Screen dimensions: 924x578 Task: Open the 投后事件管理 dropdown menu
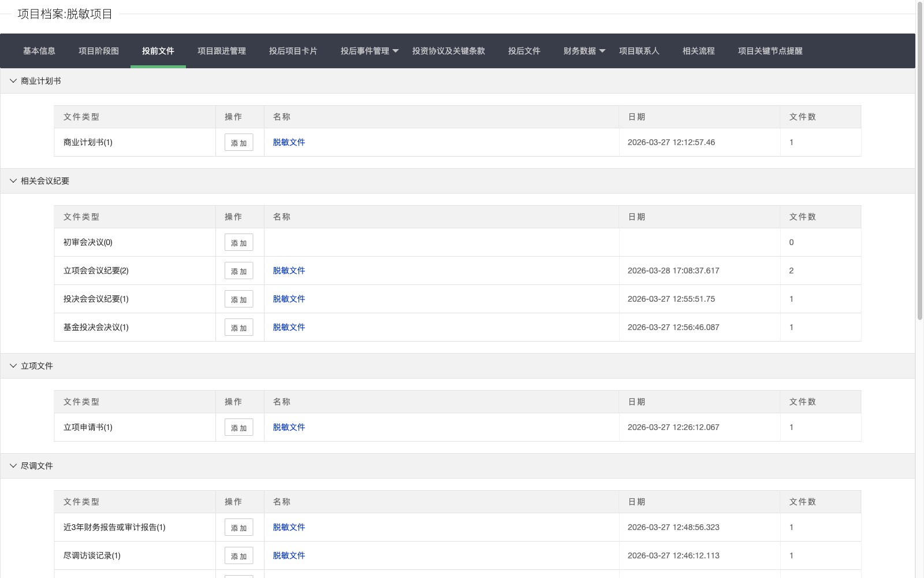[370, 51]
